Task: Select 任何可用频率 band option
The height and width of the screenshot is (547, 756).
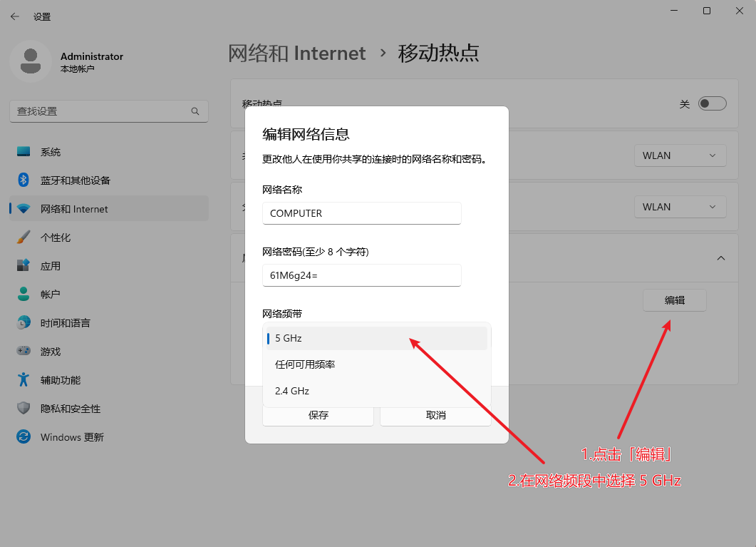Action: point(376,364)
